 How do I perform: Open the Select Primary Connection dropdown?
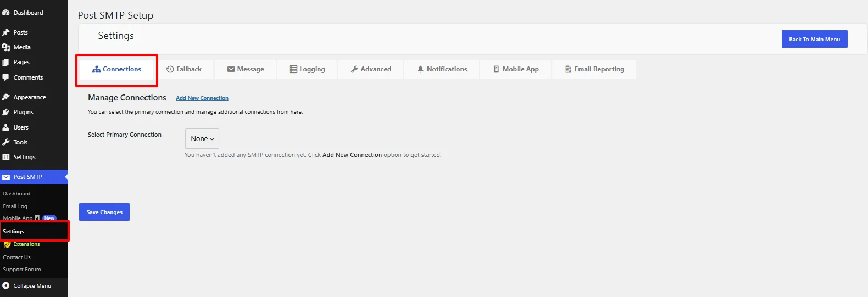202,139
